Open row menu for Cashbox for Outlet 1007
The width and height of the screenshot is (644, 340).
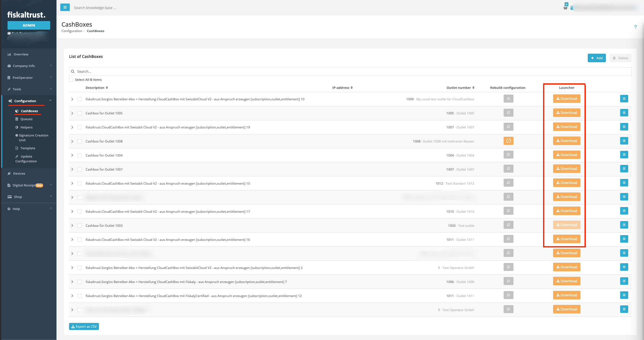tap(624, 169)
